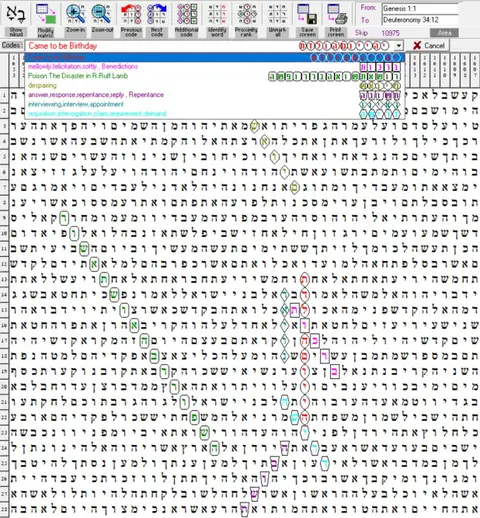Click the Save screen icon
480x518 pixels.
pos(307,14)
